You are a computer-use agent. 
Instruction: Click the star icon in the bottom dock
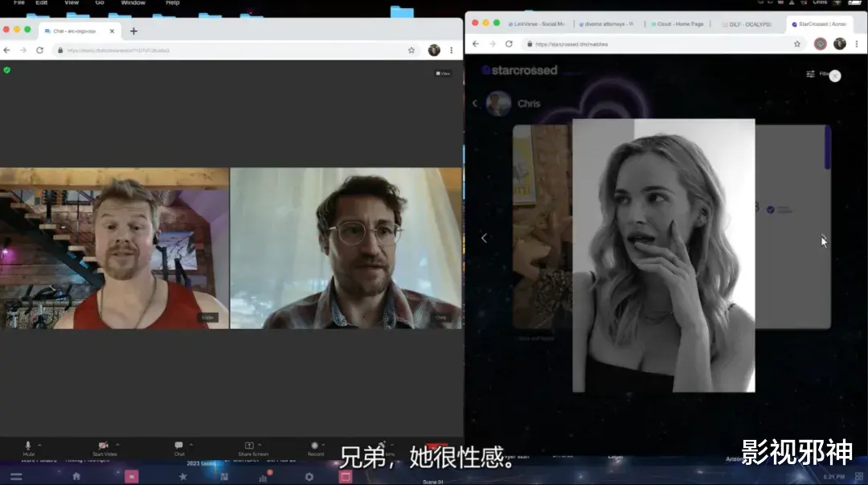182,477
